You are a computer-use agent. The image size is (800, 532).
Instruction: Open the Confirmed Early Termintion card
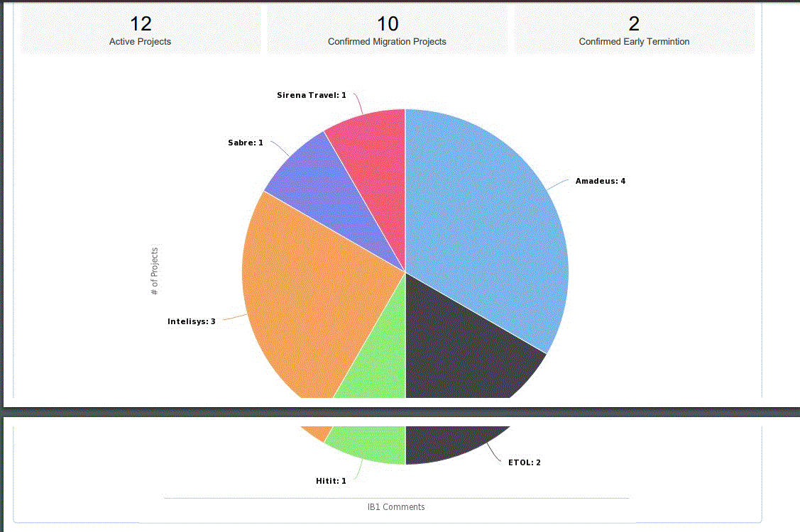coord(634,30)
